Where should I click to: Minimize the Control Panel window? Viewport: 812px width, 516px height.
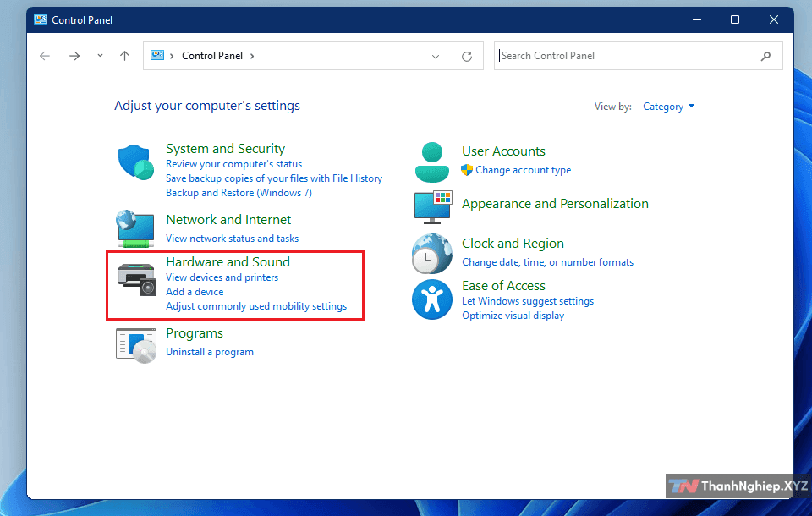[696, 19]
